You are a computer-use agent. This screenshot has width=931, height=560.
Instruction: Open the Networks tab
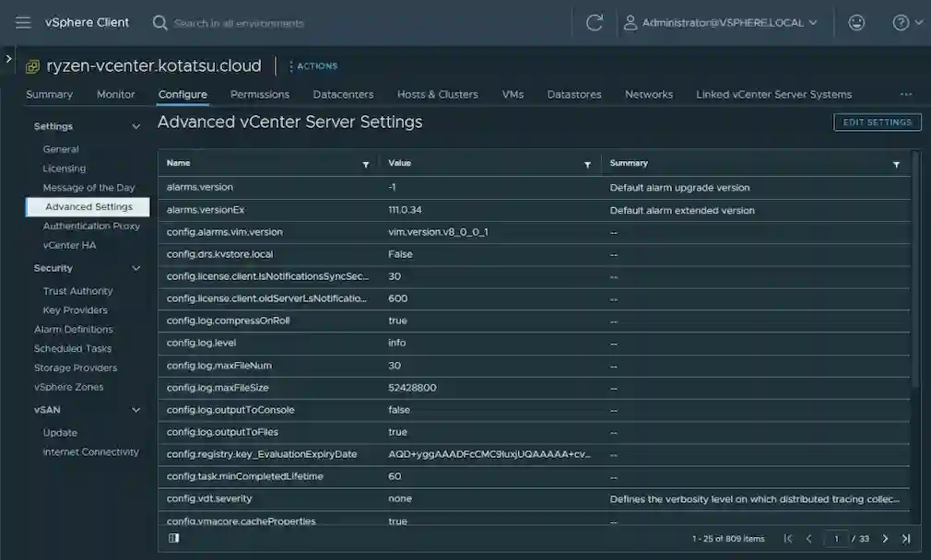(649, 94)
